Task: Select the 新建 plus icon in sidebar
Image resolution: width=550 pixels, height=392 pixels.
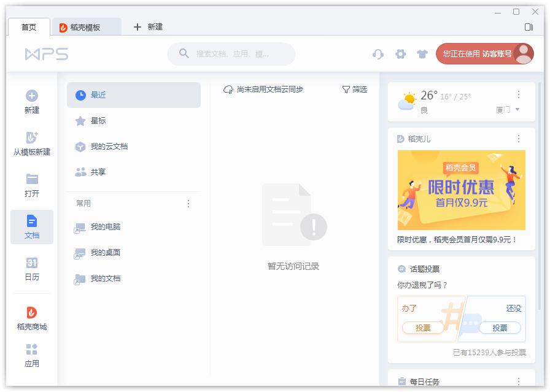Action: click(x=31, y=96)
